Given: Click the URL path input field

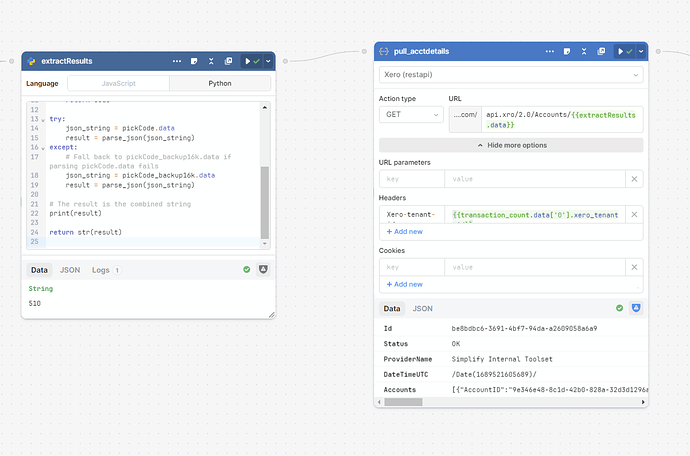Looking at the screenshot, I should coord(562,119).
